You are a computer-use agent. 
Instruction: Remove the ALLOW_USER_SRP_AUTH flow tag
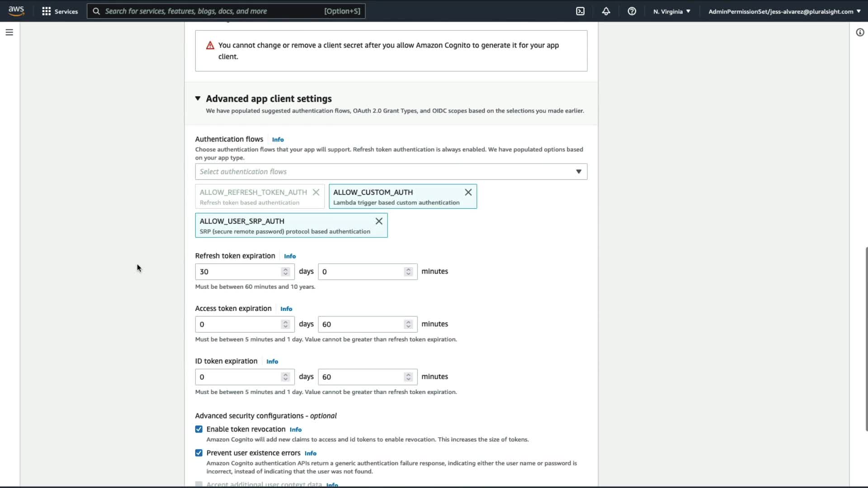coord(379,221)
